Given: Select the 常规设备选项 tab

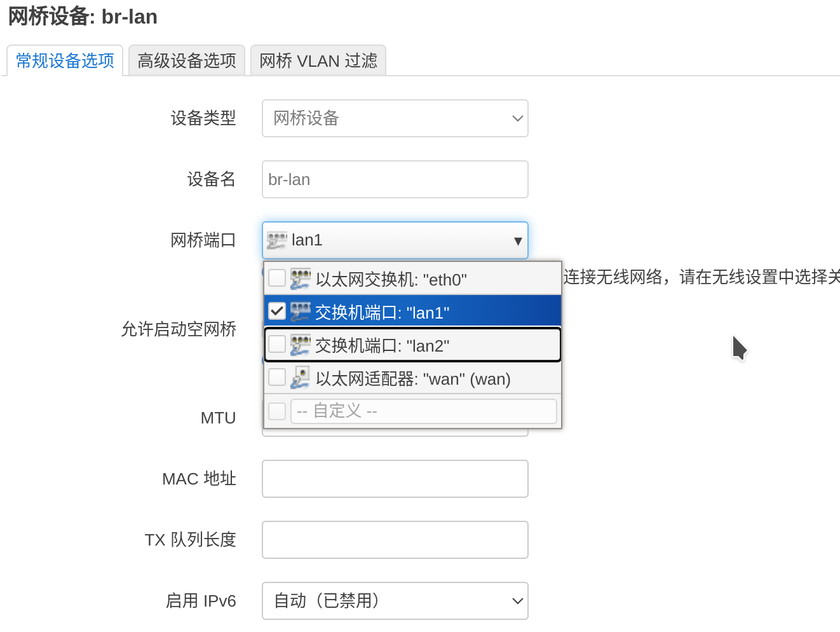Looking at the screenshot, I should (x=65, y=61).
